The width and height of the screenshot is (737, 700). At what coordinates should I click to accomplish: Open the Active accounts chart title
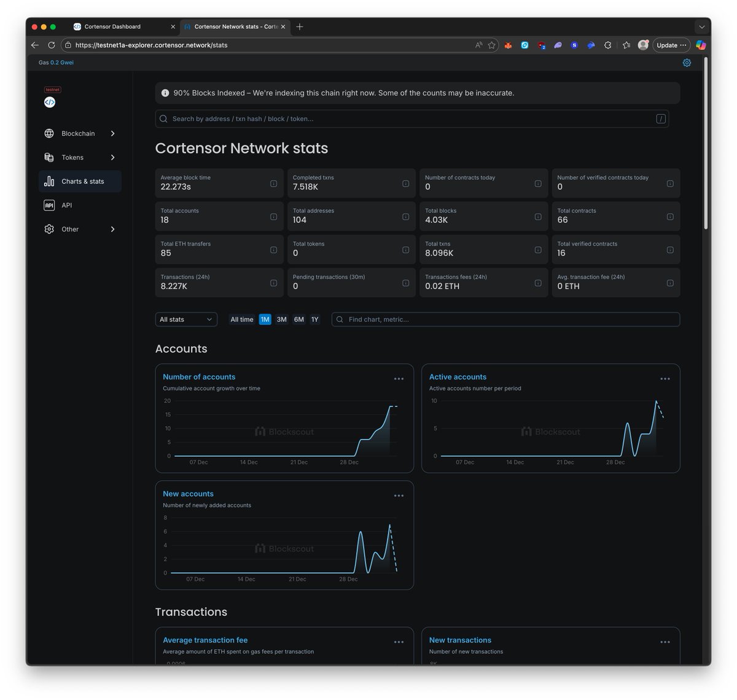[x=458, y=377]
